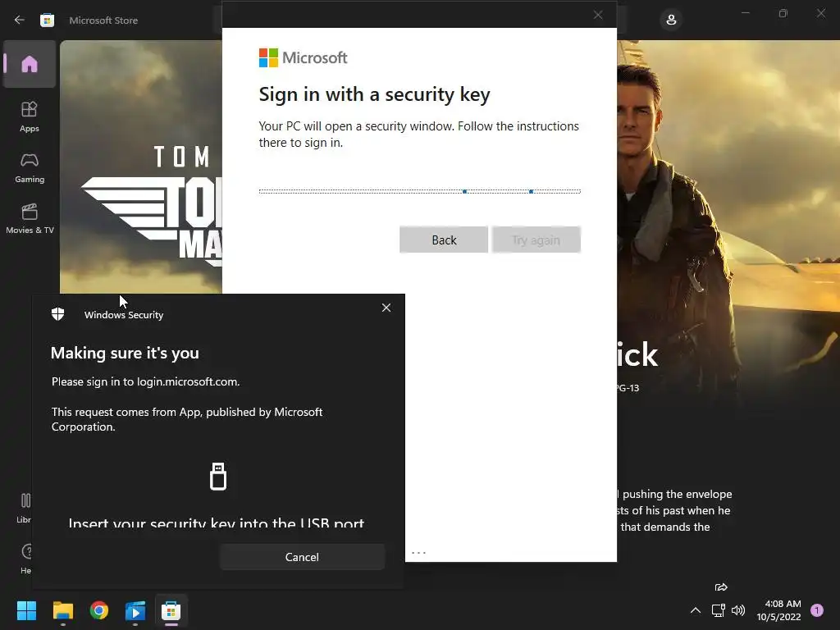Image resolution: width=840 pixels, height=630 pixels.
Task: Close the Windows Security dialog
Action: click(386, 308)
